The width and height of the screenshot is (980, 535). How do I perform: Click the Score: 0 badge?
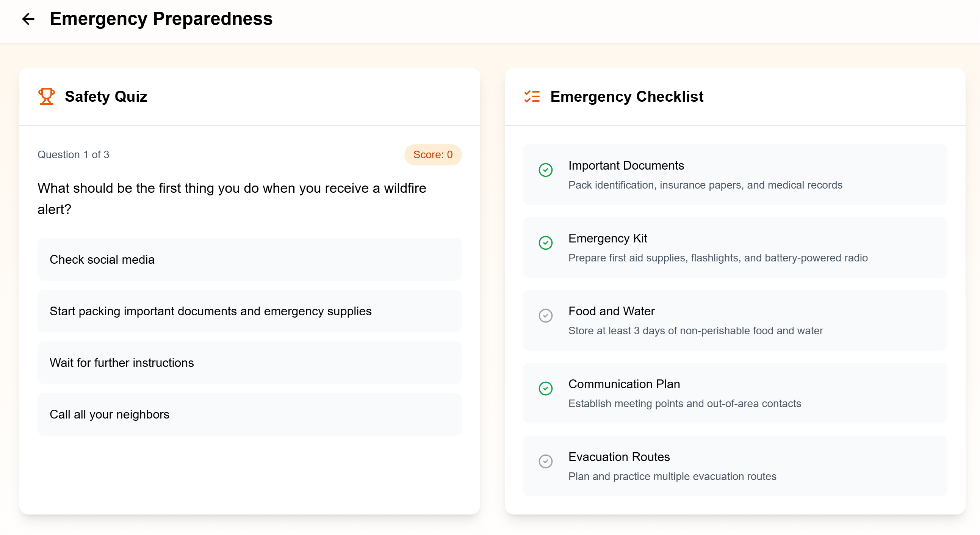[432, 154]
